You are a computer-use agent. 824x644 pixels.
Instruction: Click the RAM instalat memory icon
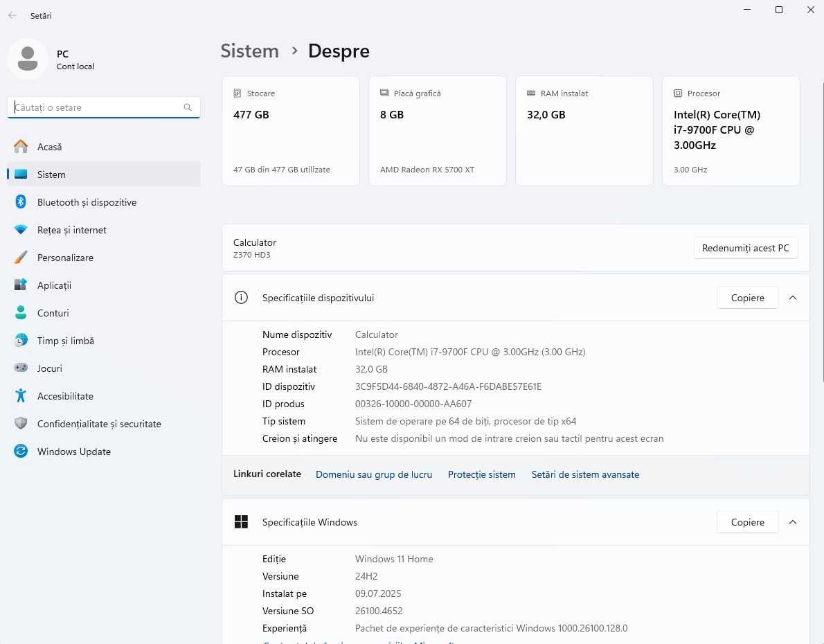point(531,93)
